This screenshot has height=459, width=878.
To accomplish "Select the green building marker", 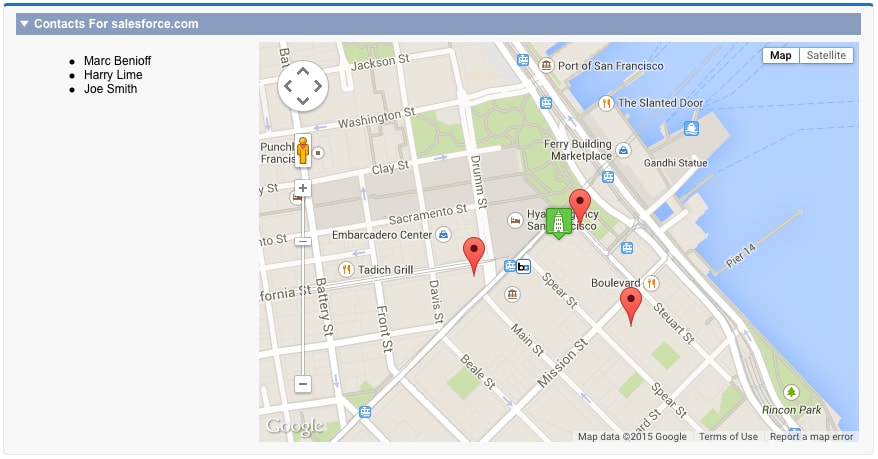I will (x=558, y=223).
